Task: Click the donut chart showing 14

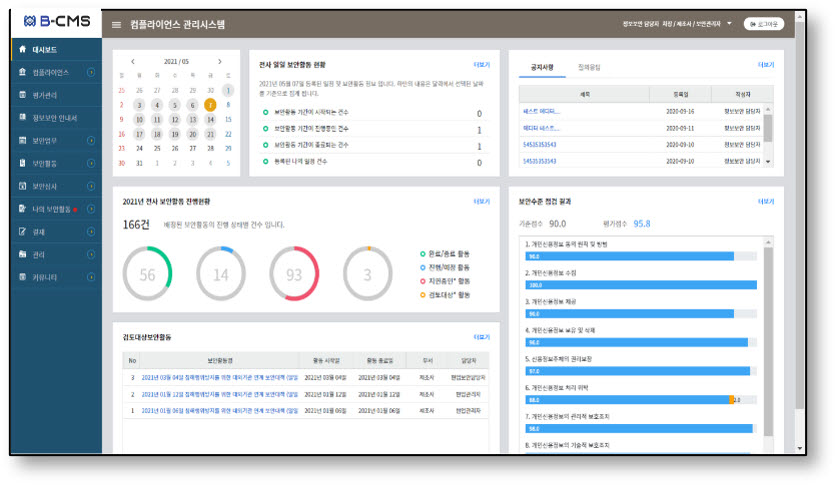Action: tap(221, 273)
